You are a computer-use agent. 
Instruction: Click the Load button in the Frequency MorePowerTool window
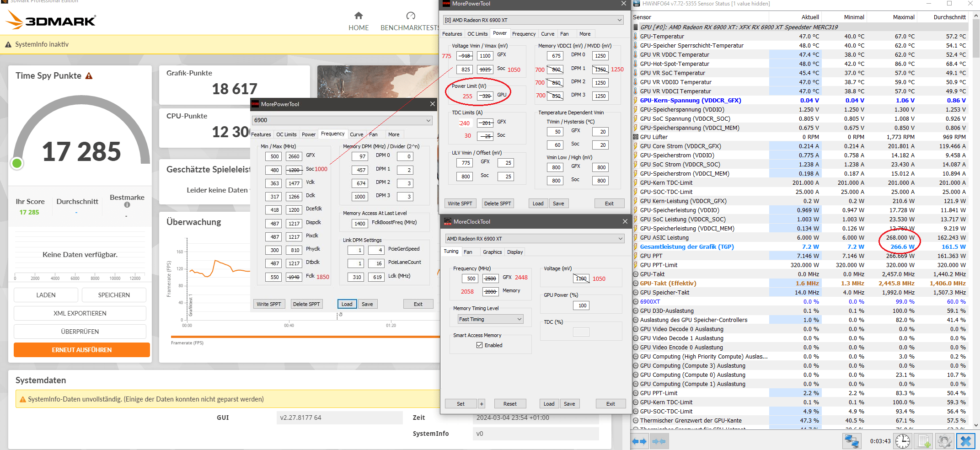coord(347,304)
